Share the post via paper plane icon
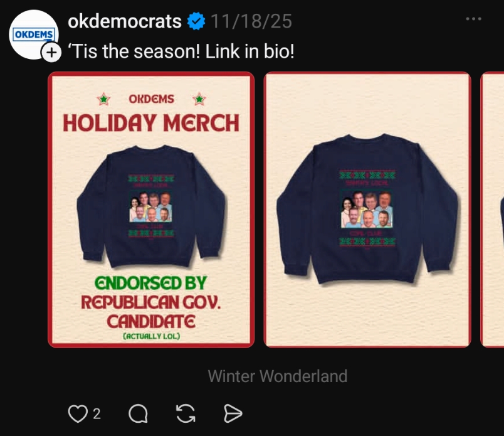Viewport: 504px width, 436px height. point(233,413)
